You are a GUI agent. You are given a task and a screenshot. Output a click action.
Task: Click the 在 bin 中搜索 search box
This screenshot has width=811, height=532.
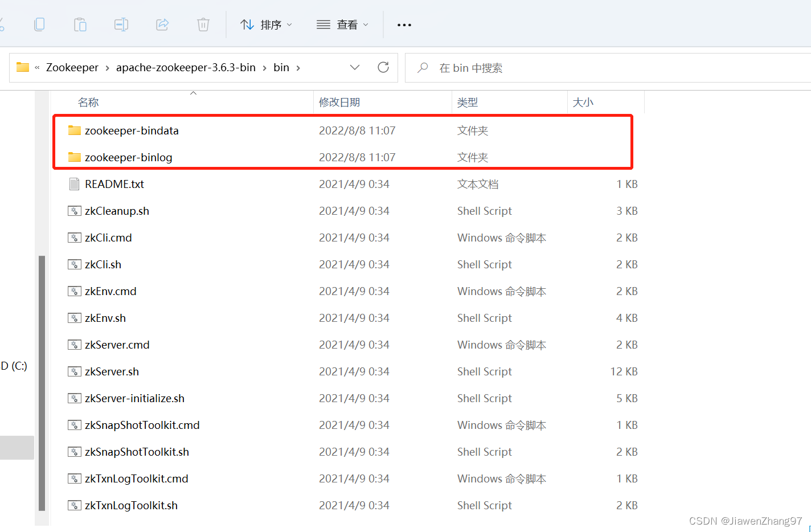[608, 68]
